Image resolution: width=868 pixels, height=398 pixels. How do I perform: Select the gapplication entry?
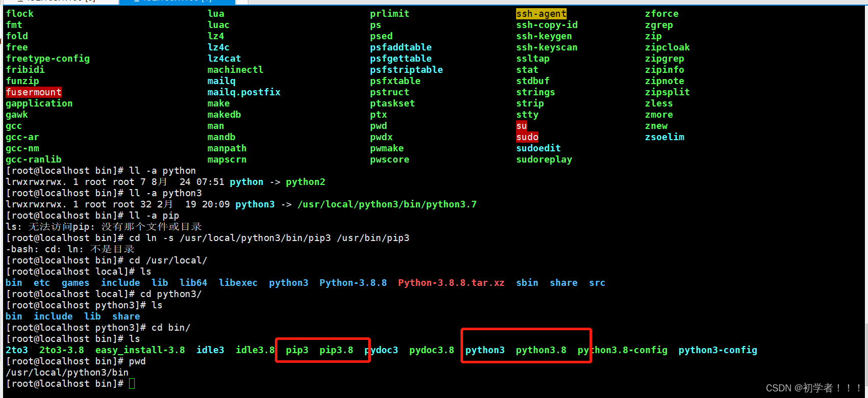coord(39,103)
